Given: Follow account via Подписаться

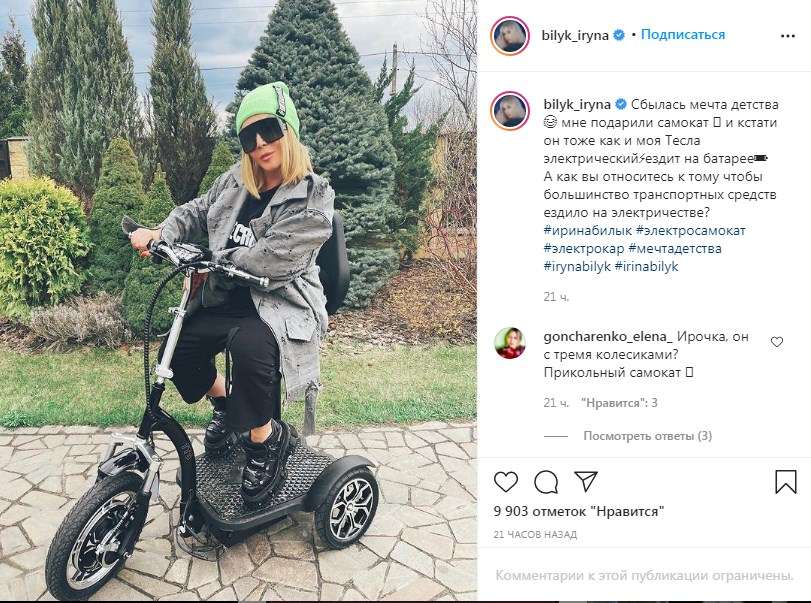Looking at the screenshot, I should click(683, 35).
